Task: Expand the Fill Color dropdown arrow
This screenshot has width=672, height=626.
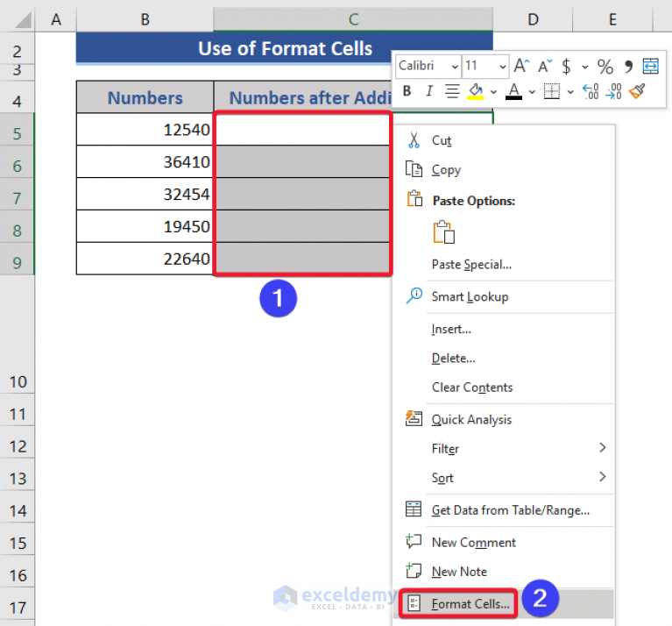Action: tap(493, 92)
